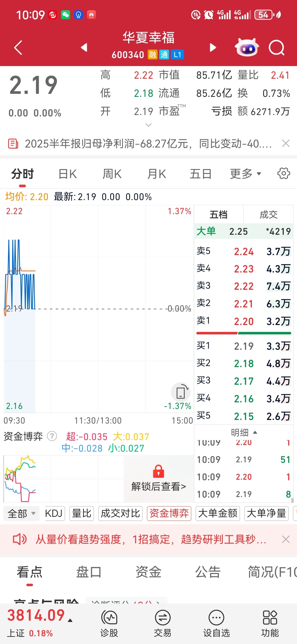Select the 分时 chart tab
The height and width of the screenshot is (644, 297).
(x=23, y=174)
